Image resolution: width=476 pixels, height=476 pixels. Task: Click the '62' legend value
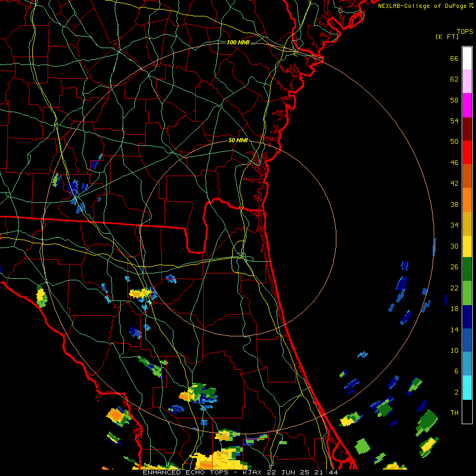coord(454,79)
